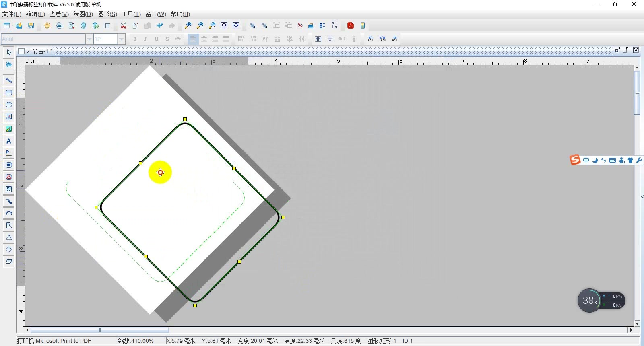The image size is (644, 346).
Task: Select the QR code tool
Action: 9,189
